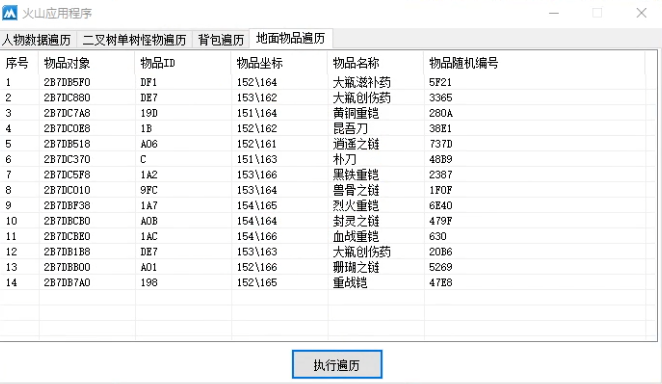Select object cell 2B7DB1B8
The height and width of the screenshot is (384, 662).
coord(67,251)
